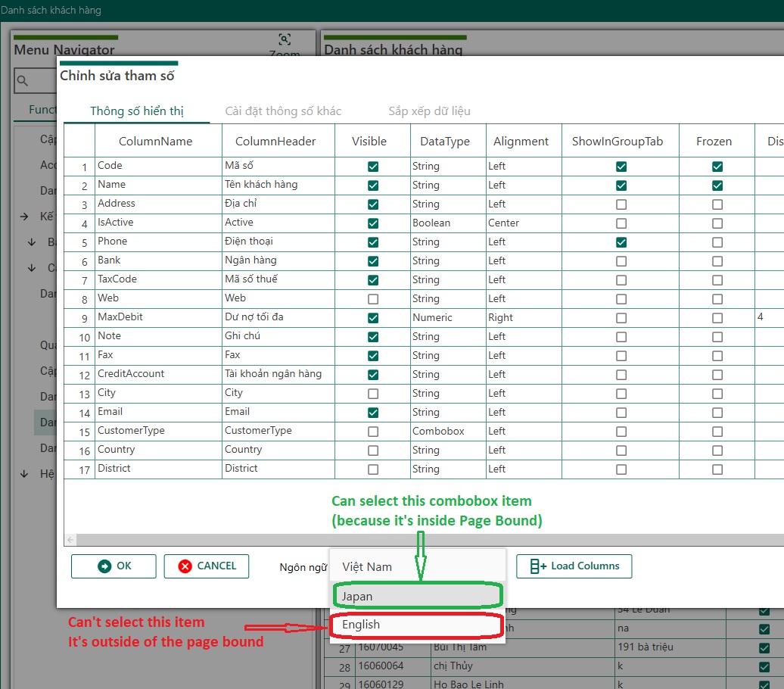Click the red X icon on CANCEL
The height and width of the screenshot is (689, 784).
[x=185, y=566]
